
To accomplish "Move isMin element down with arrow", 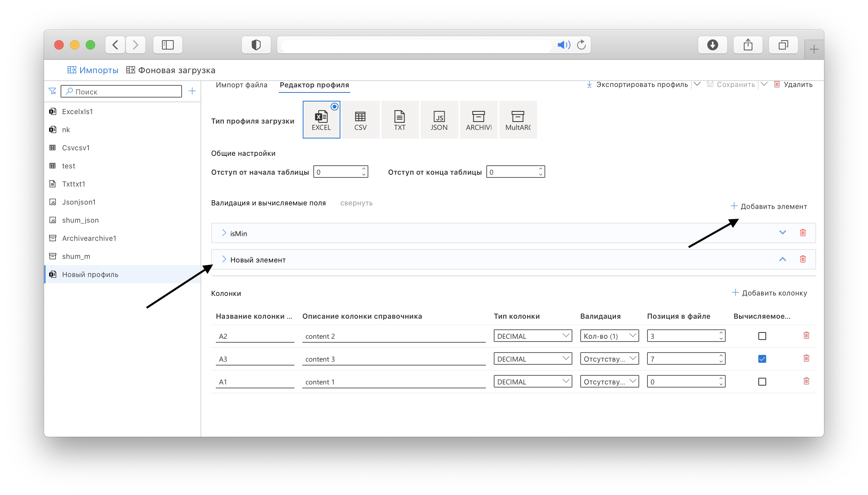I will pyautogui.click(x=783, y=233).
